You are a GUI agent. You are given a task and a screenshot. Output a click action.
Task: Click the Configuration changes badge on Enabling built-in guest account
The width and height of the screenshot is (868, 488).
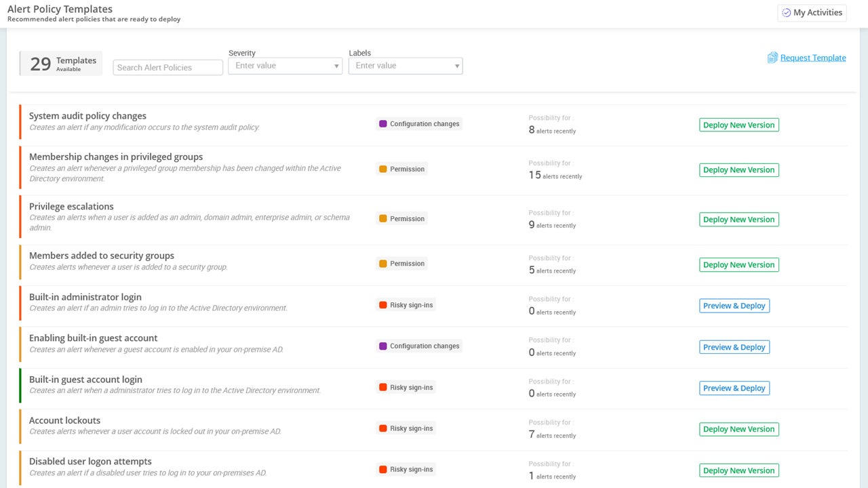(x=418, y=346)
